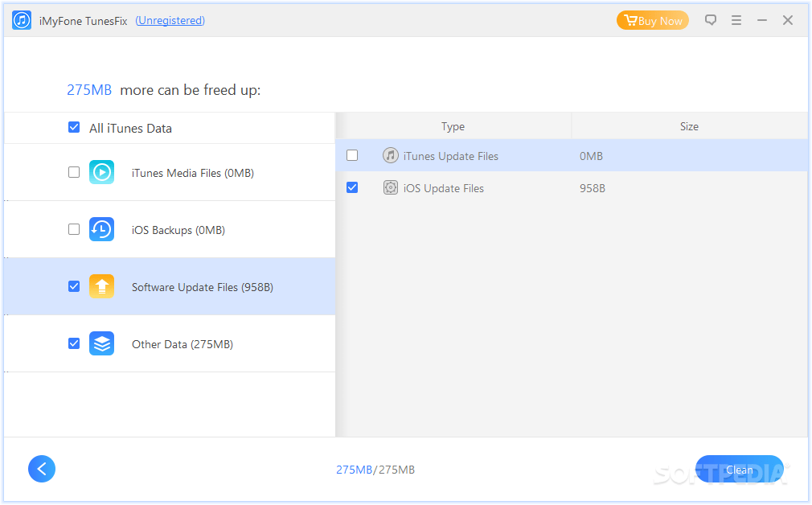Click the Buy Now button

(x=652, y=20)
